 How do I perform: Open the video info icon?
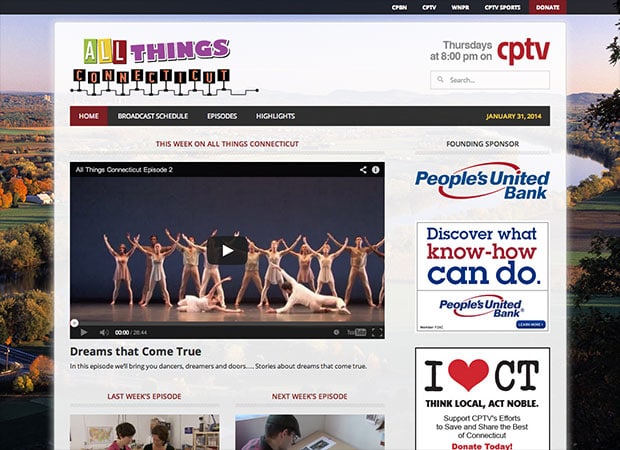coord(375,170)
